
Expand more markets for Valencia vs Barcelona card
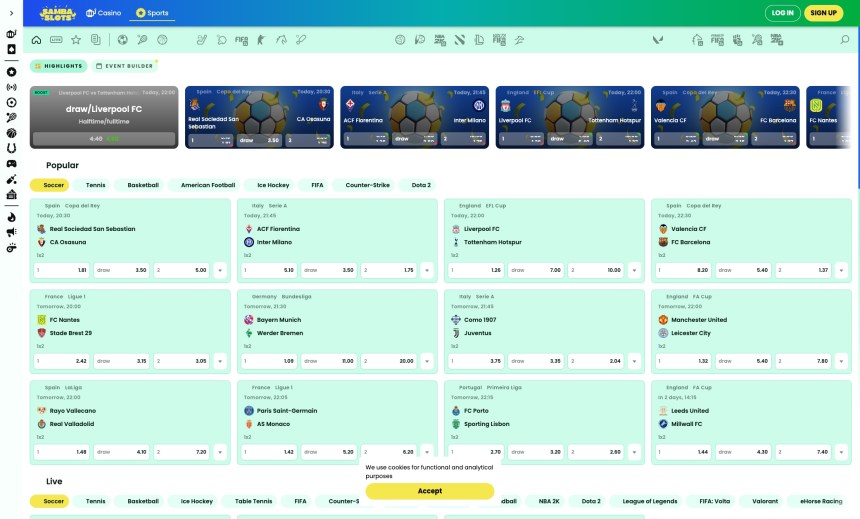coord(841,270)
